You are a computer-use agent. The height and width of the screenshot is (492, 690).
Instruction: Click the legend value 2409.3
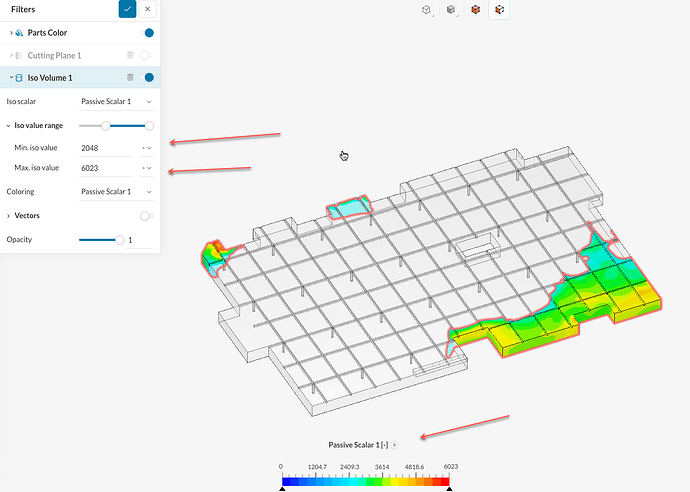350,466
